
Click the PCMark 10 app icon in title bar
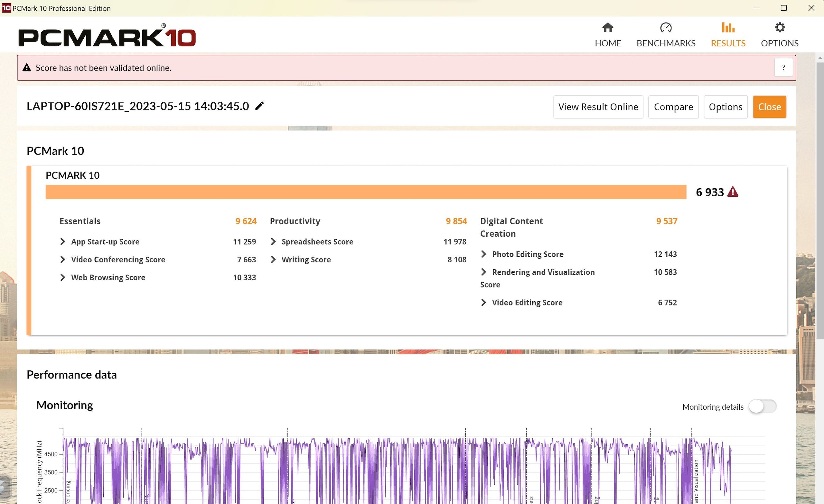(x=6, y=8)
